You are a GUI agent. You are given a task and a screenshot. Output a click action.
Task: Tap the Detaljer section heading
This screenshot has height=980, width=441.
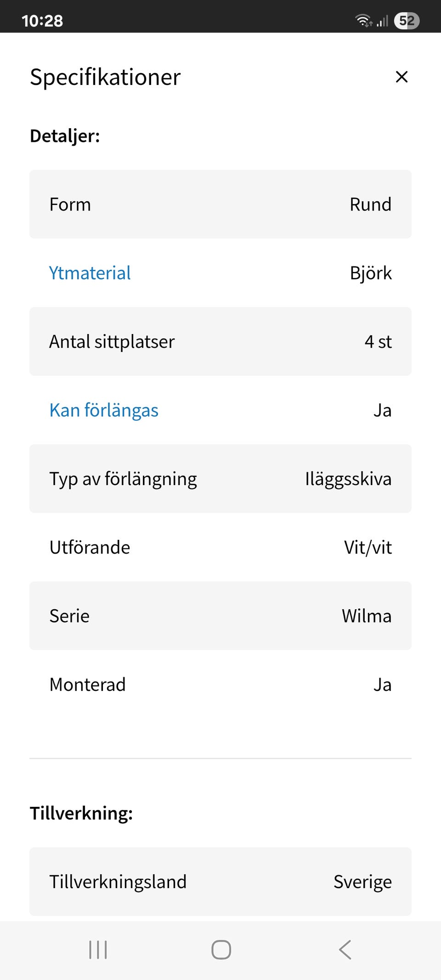tap(65, 136)
